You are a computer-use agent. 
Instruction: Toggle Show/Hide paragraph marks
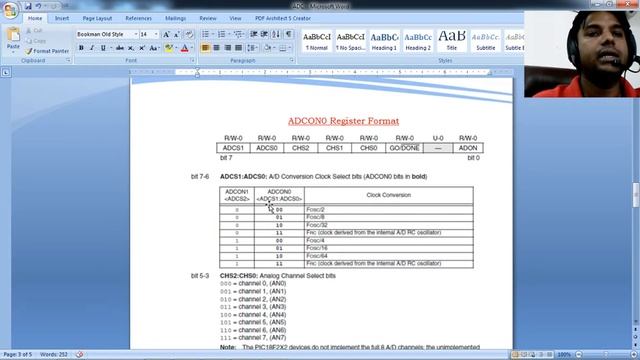click(x=289, y=34)
